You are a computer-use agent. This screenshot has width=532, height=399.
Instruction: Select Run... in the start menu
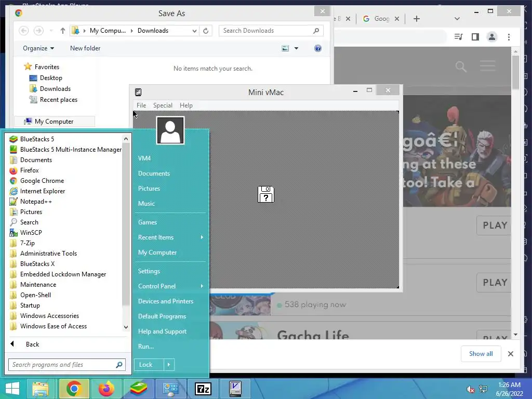[x=146, y=347]
